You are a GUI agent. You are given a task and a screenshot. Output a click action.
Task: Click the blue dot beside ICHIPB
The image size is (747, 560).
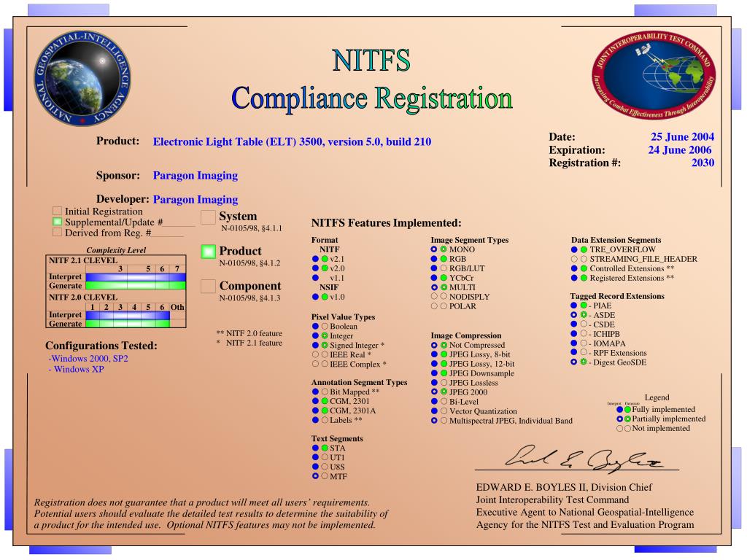pos(574,334)
